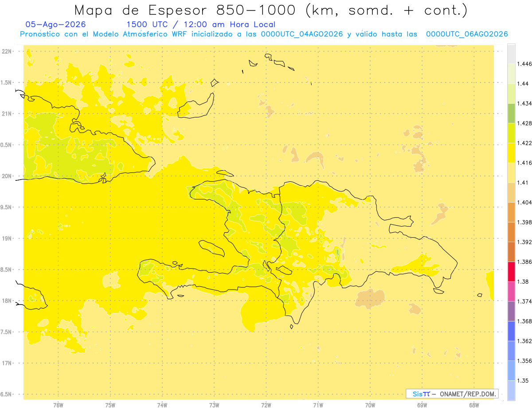The image size is (532, 411).
Task: Pick the pink 1.374–1.38 legend swatch
Action: click(x=511, y=291)
